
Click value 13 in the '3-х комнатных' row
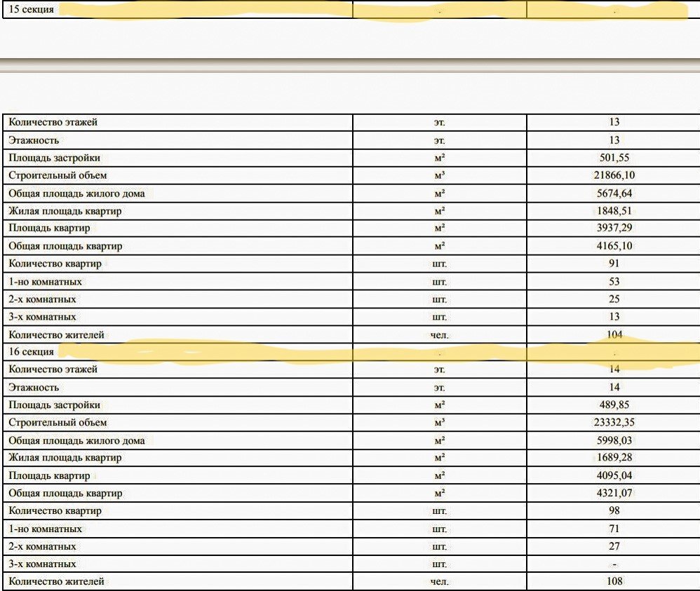tap(614, 316)
